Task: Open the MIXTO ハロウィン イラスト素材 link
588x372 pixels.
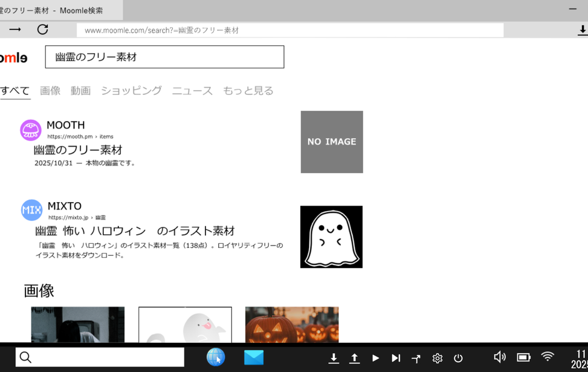Action: pyautogui.click(x=135, y=231)
